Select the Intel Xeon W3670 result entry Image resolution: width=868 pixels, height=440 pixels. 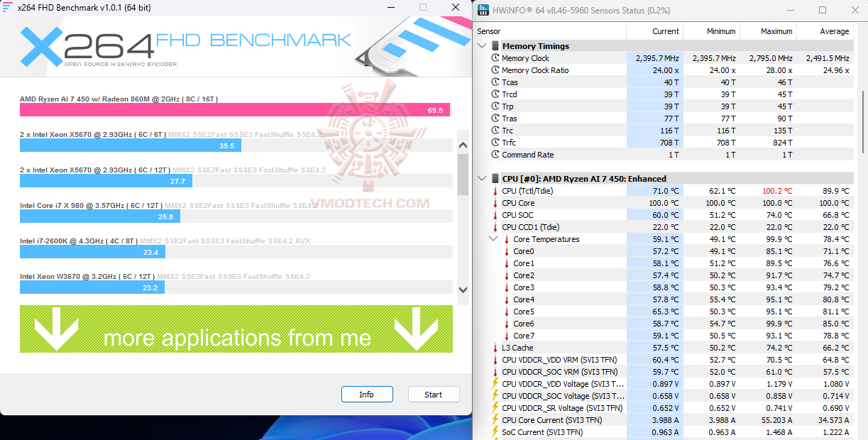point(236,282)
